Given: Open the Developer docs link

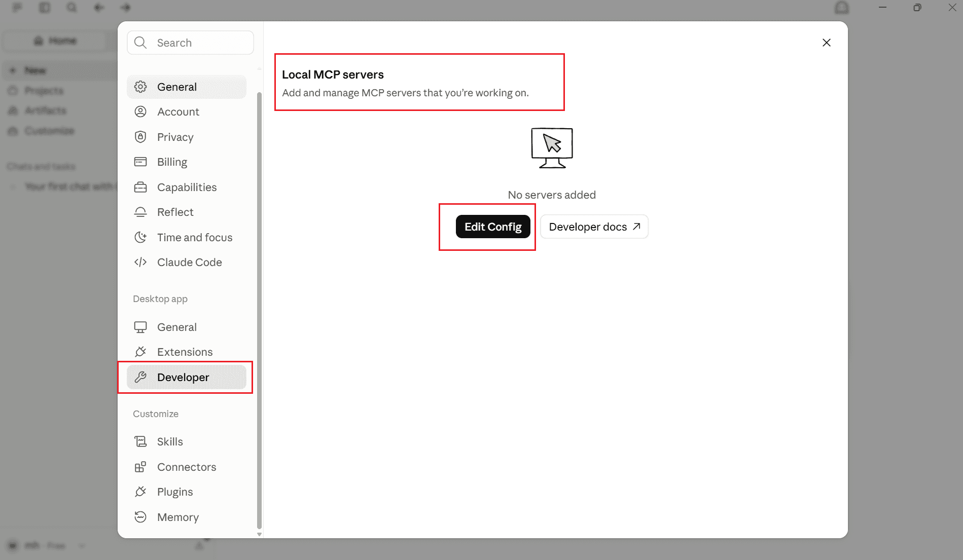Looking at the screenshot, I should [594, 227].
